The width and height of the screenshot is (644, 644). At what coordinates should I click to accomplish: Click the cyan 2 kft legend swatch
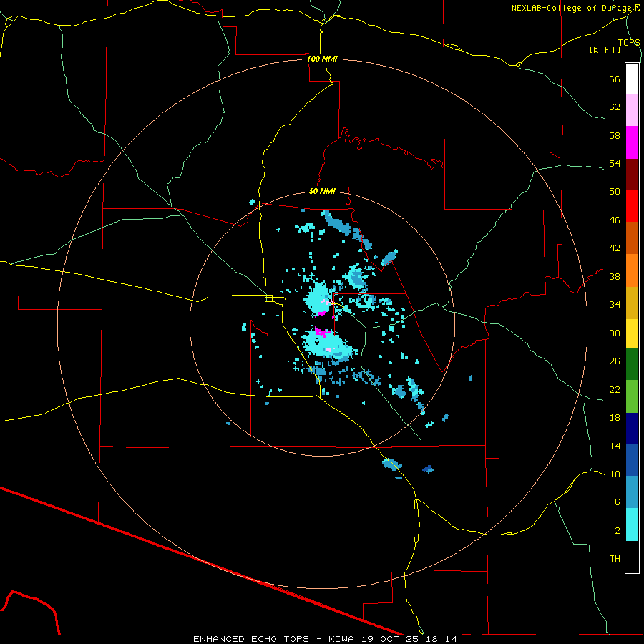pos(632,525)
